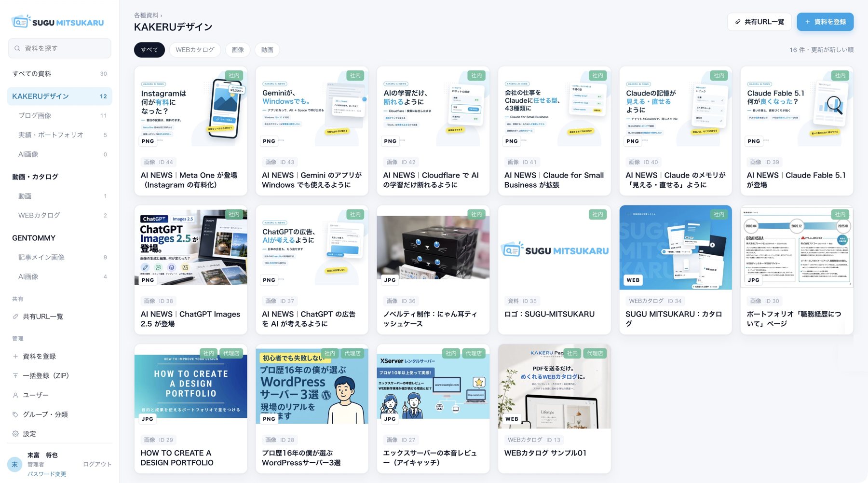Select すべての資料 in sidebar
The image size is (868, 483).
tap(60, 73)
